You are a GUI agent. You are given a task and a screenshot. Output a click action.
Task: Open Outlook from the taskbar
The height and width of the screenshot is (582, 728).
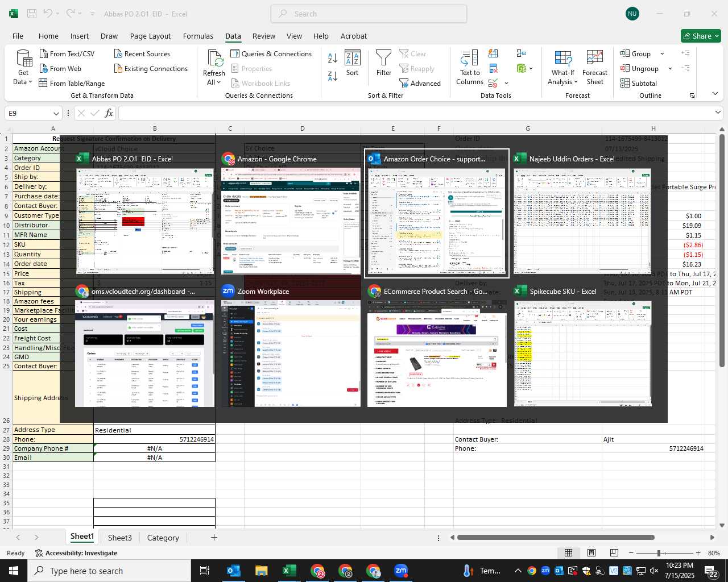pos(234,571)
